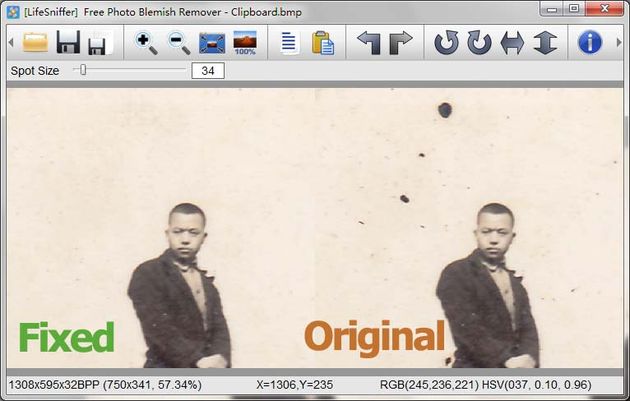Expand the toolbar with the right overflow arrow
The width and height of the screenshot is (630, 401).
[619, 42]
